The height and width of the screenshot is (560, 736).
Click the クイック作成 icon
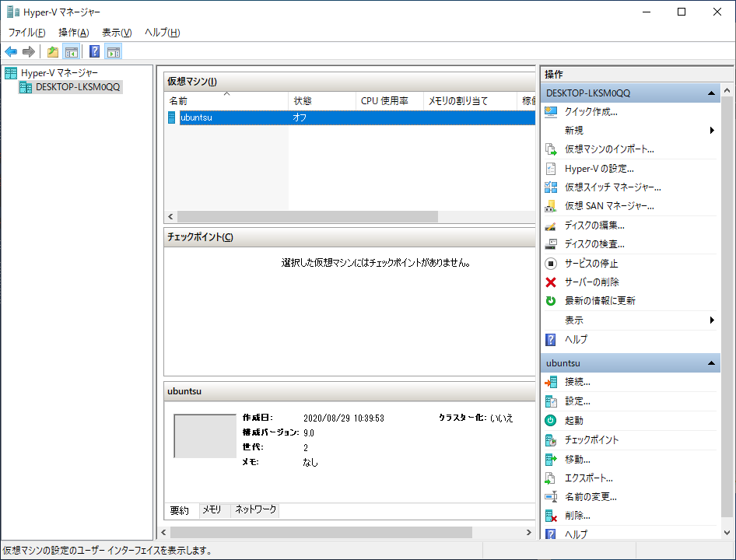551,112
